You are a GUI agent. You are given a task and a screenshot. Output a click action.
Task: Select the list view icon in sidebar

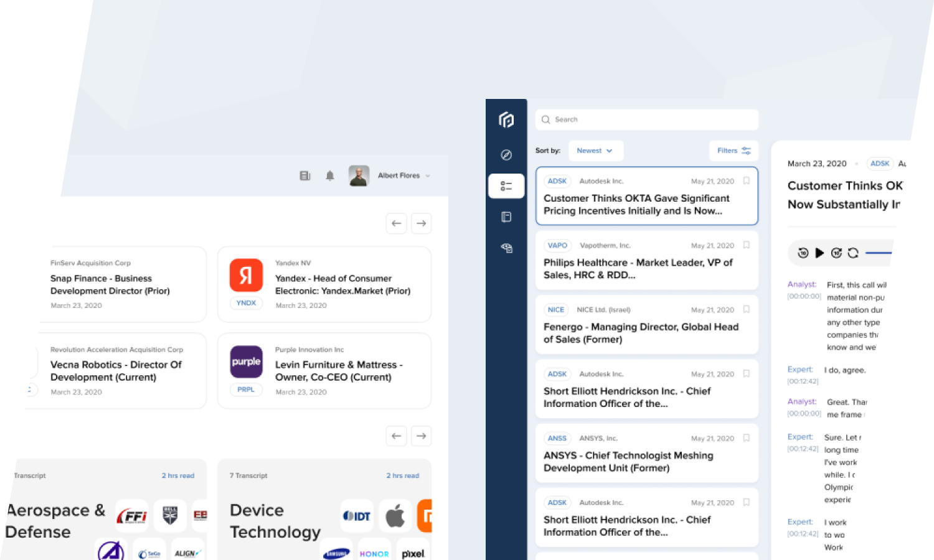click(506, 186)
